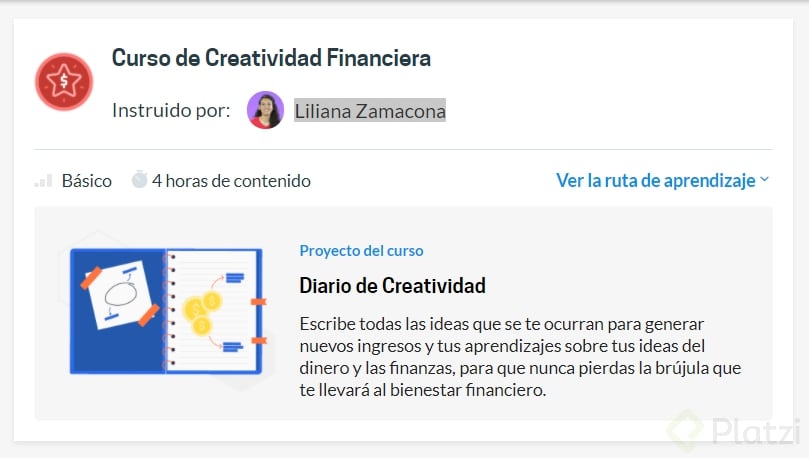Click the notebook project illustration
Screen dimensions: 809x458
point(167,311)
